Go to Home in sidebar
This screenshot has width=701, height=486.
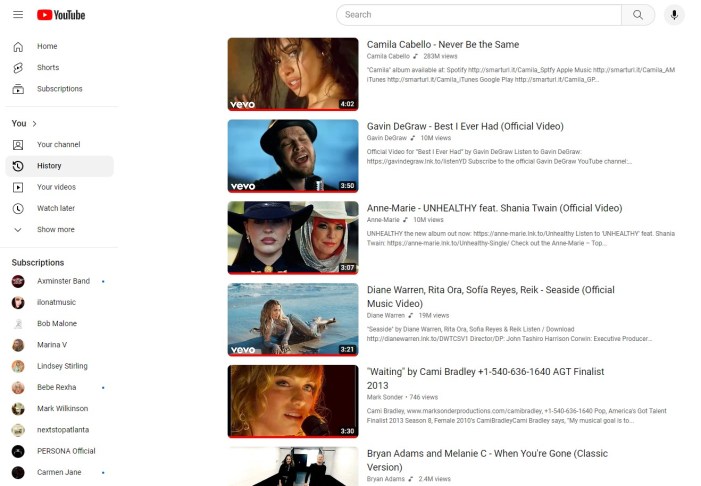47,46
